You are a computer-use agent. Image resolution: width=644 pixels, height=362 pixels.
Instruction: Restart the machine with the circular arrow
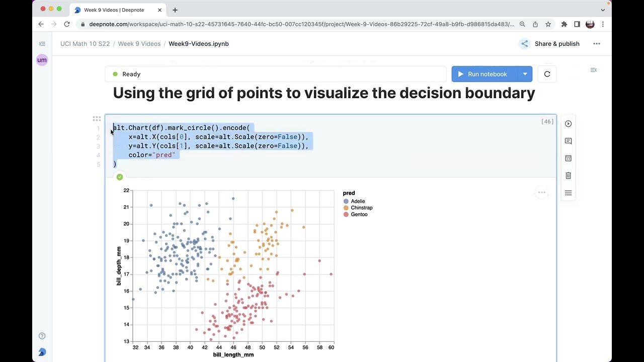point(547,74)
